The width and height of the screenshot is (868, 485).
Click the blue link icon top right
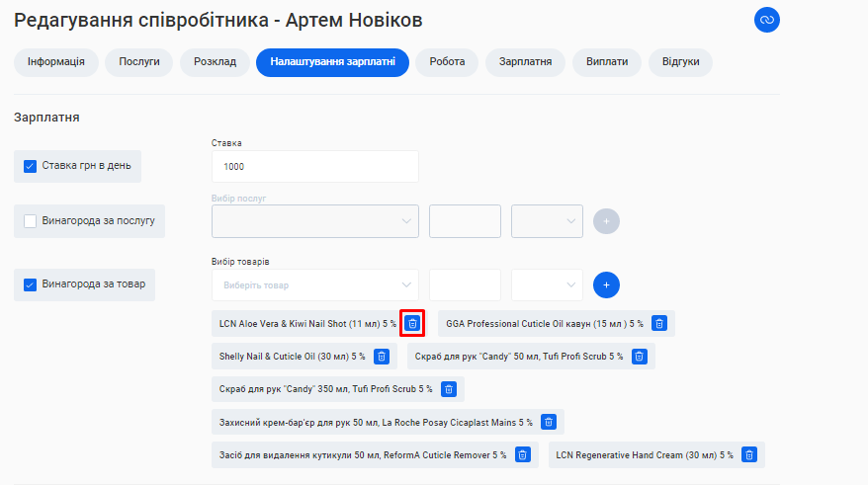pyautogui.click(x=766, y=20)
